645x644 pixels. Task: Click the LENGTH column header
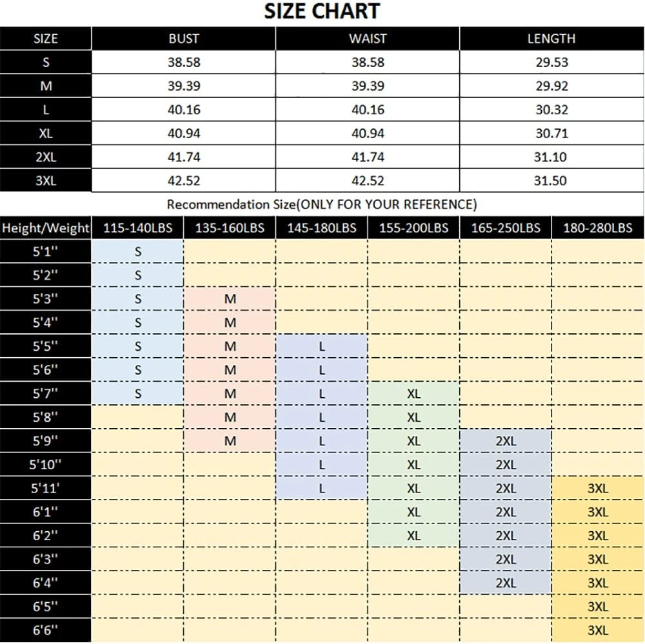click(551, 39)
